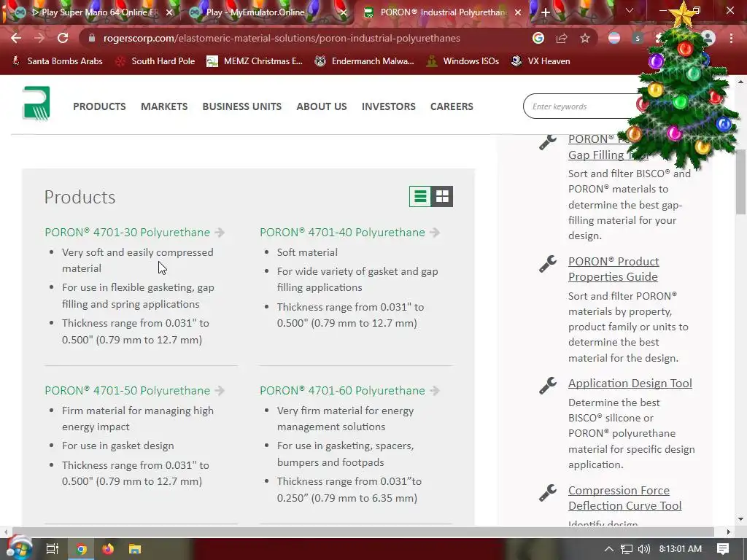Click the URL address bar
Screen dimensions: 747x560
coord(305,38)
